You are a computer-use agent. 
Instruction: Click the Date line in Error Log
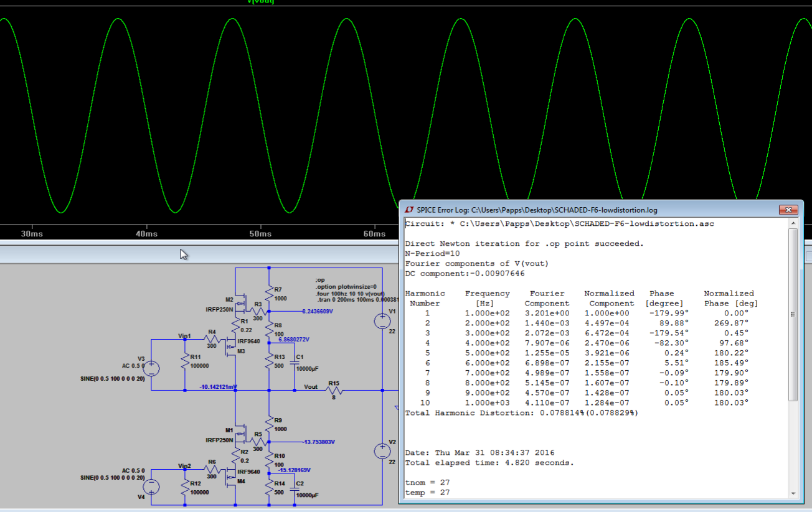click(x=479, y=452)
